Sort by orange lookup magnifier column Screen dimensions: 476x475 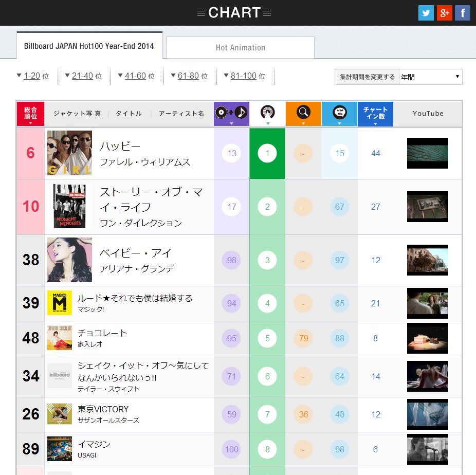click(x=303, y=114)
